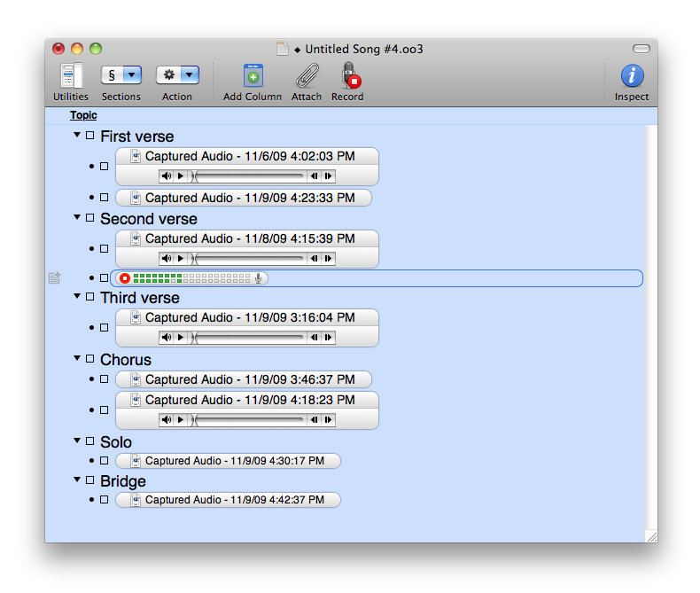Screen dimensions: 700x593
Task: Collapse the Second verse section
Action: click(x=77, y=217)
